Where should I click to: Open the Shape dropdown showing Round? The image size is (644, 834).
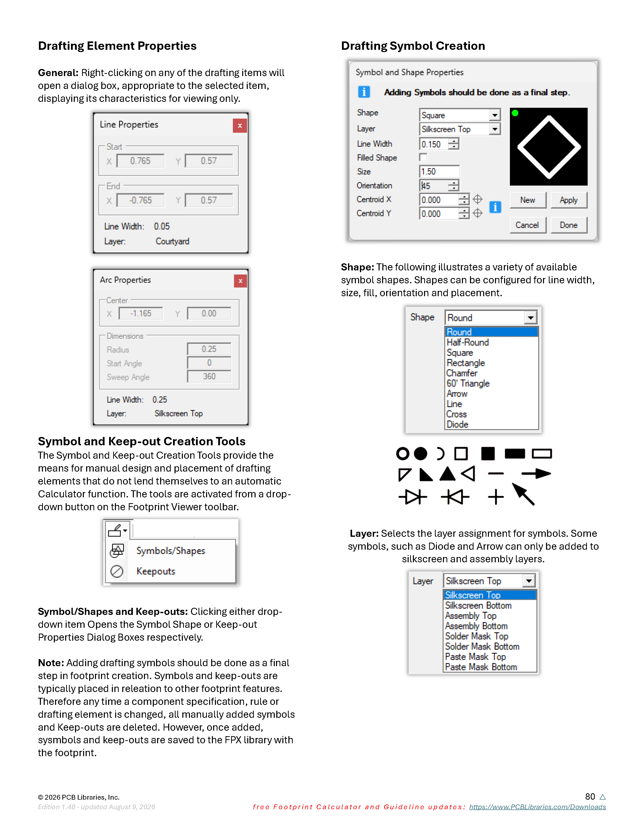tap(491, 318)
